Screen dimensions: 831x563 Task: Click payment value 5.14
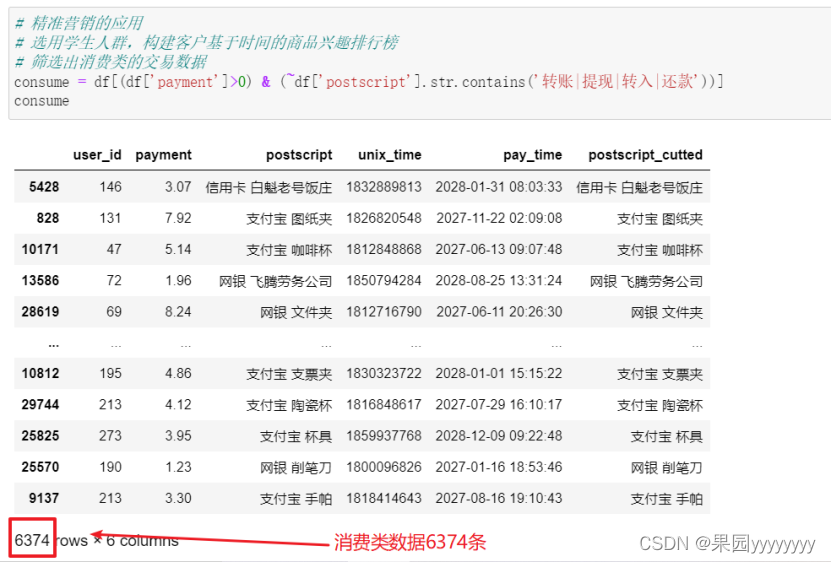[178, 249]
